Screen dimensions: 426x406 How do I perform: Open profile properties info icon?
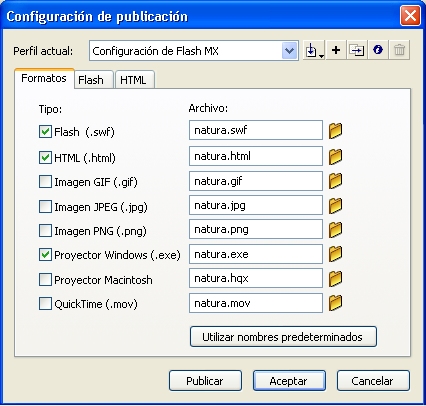(x=378, y=51)
